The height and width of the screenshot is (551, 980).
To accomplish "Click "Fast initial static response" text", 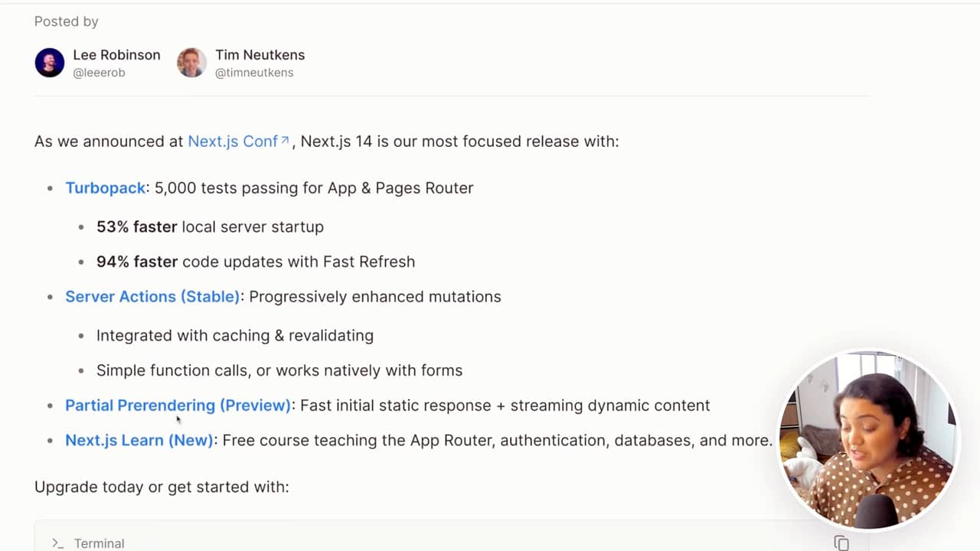I will pos(396,406).
